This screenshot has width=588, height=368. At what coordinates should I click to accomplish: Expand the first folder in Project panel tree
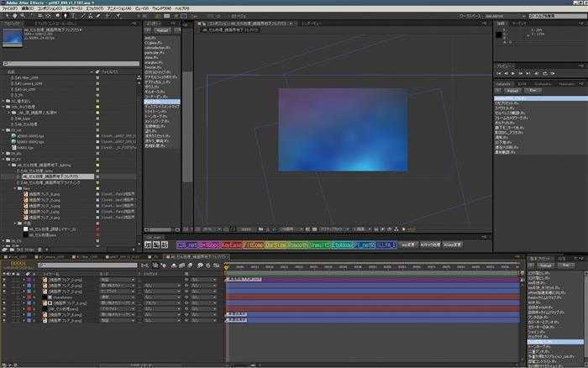(x=3, y=101)
